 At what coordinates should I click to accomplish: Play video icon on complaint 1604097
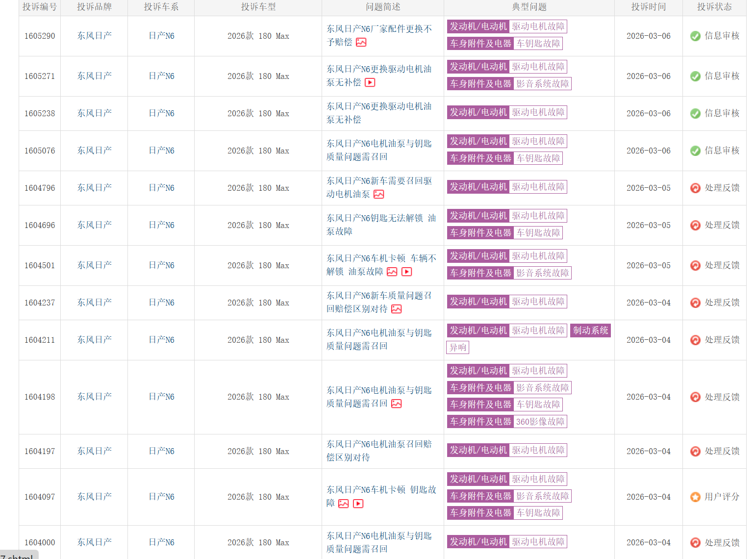point(358,504)
